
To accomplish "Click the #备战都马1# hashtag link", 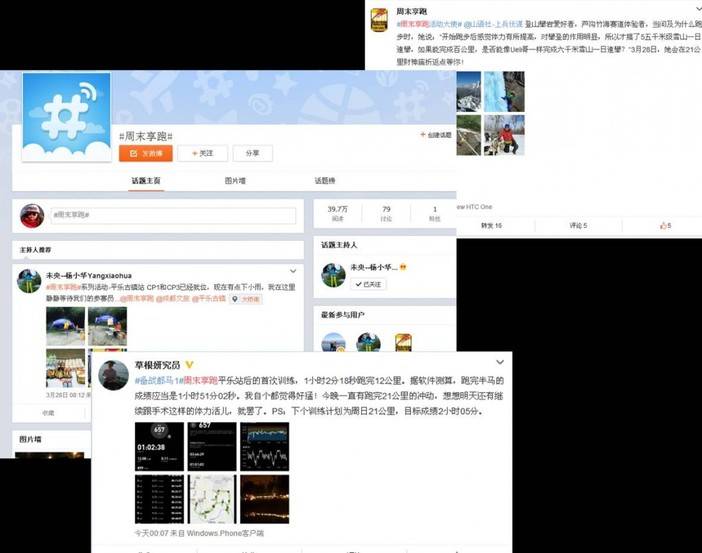I will [157, 381].
